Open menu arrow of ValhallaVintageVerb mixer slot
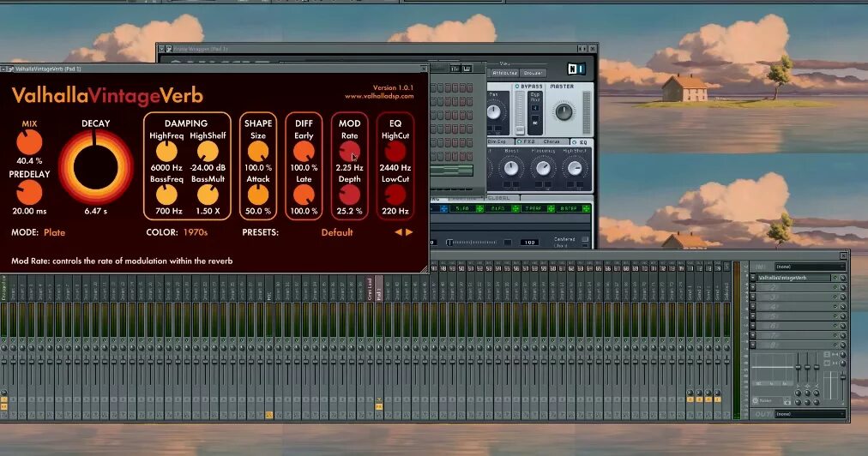Image resolution: width=868 pixels, height=456 pixels. click(753, 278)
